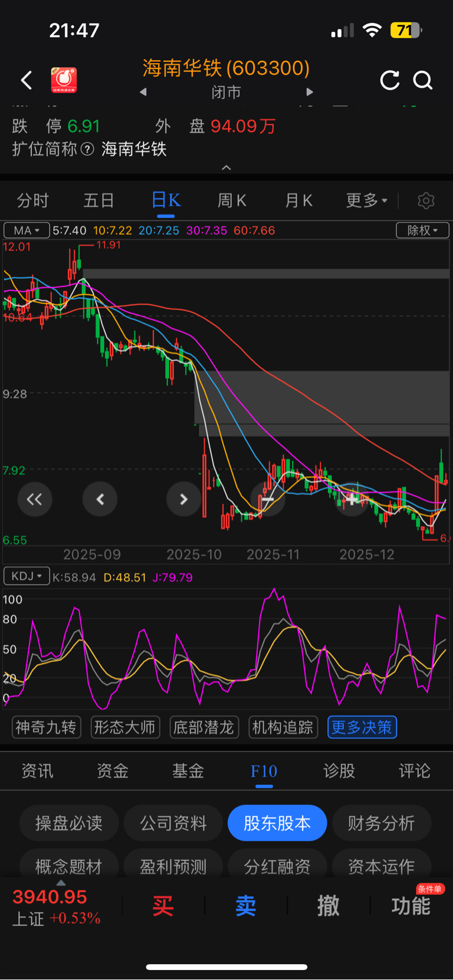Tap the 上证 index value 3940.95
This screenshot has height=980, width=453.
tap(50, 897)
